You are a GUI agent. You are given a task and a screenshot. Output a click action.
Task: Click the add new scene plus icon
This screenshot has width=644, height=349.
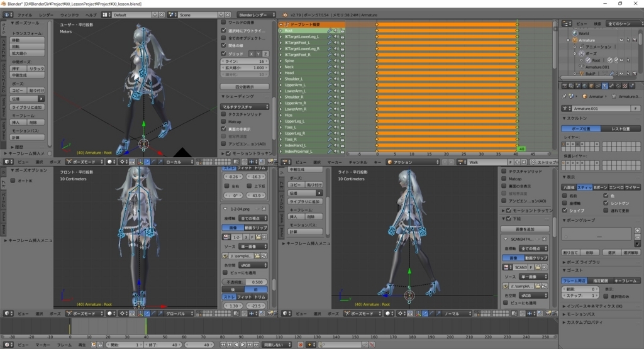click(222, 14)
